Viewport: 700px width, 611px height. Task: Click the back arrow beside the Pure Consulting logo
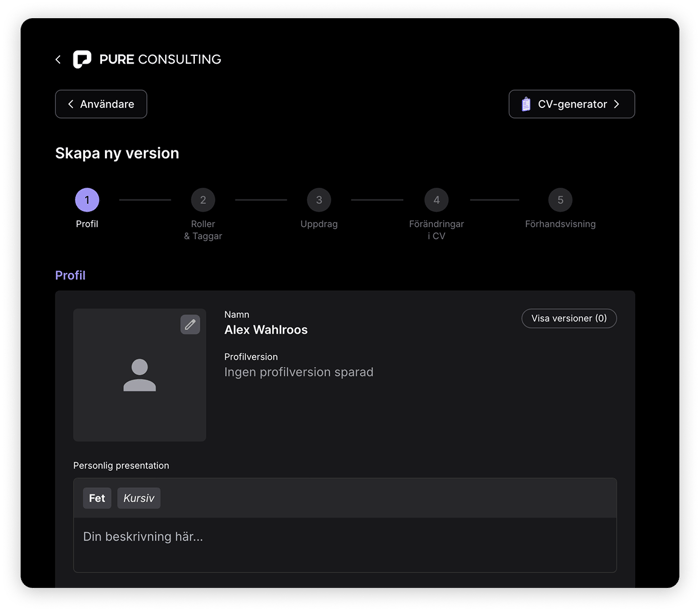coord(58,60)
